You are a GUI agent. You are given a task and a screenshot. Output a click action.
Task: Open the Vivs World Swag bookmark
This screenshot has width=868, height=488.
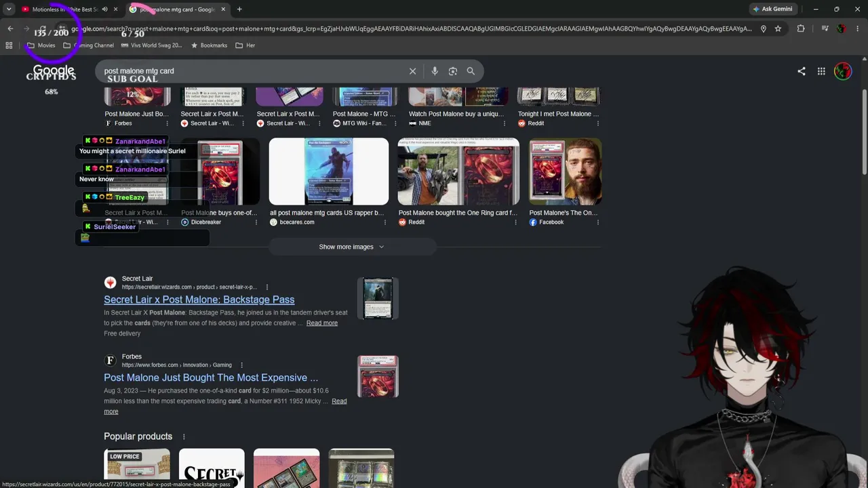[152, 45]
